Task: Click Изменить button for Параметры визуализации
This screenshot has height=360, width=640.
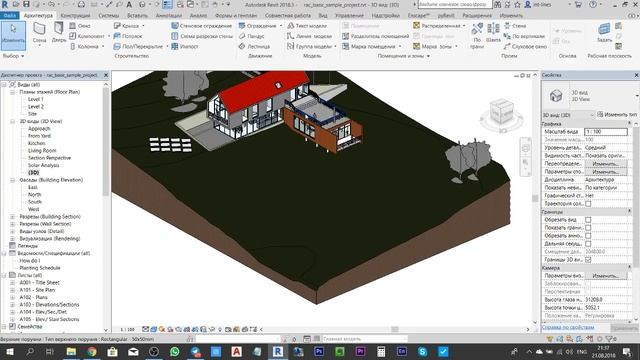Action: 606,276
